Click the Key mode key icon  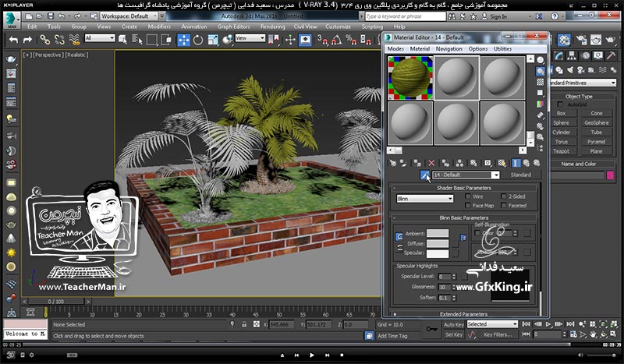(x=431, y=329)
